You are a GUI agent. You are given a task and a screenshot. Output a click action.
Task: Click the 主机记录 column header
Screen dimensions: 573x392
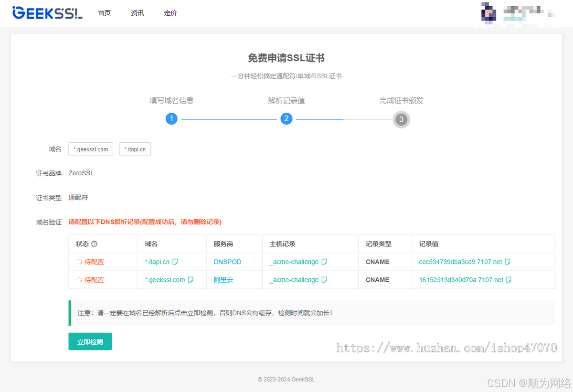click(x=282, y=244)
